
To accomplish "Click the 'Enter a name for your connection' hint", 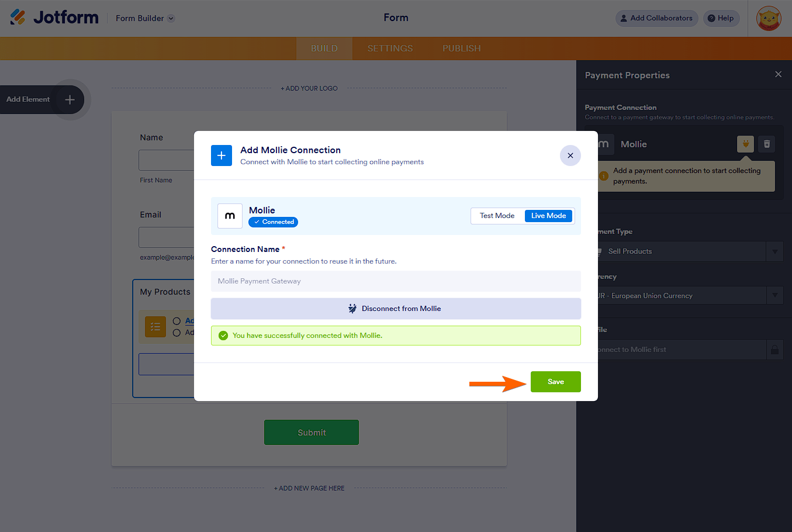I will (304, 261).
